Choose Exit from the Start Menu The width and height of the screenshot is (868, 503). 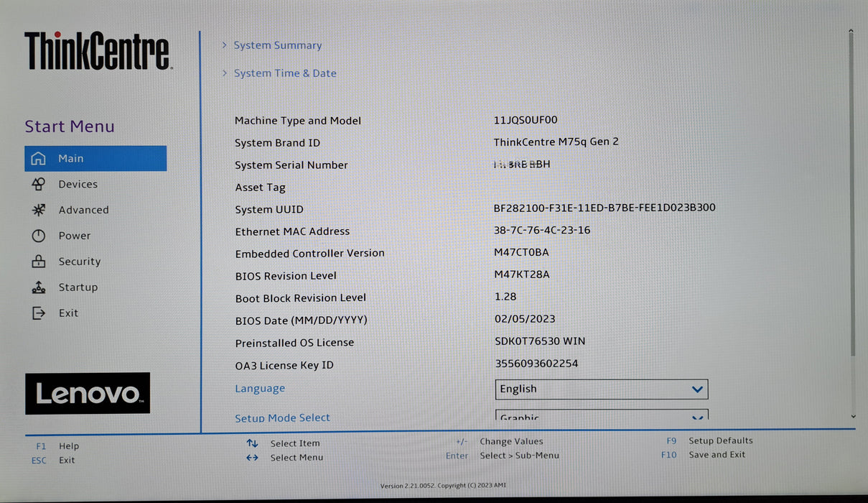coord(69,313)
